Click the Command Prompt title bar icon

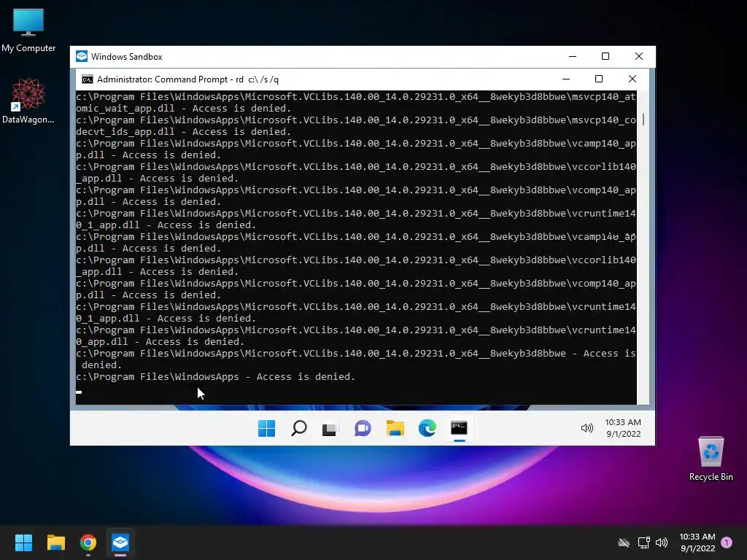[88, 79]
